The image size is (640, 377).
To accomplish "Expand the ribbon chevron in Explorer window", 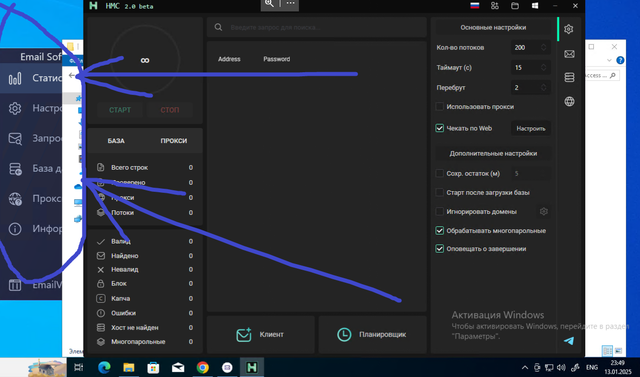I will (x=609, y=60).
